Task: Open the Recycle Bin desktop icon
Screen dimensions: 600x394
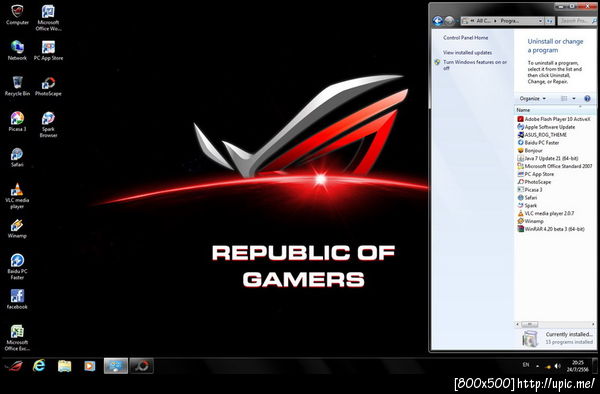Action: (x=17, y=86)
